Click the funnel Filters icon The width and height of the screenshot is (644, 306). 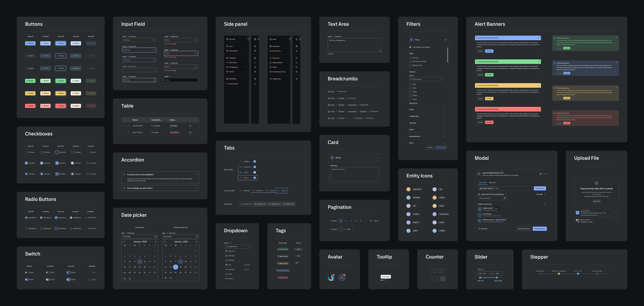tap(411, 40)
